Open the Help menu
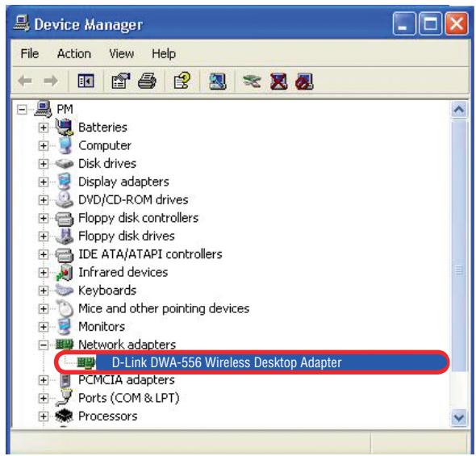 tap(164, 54)
